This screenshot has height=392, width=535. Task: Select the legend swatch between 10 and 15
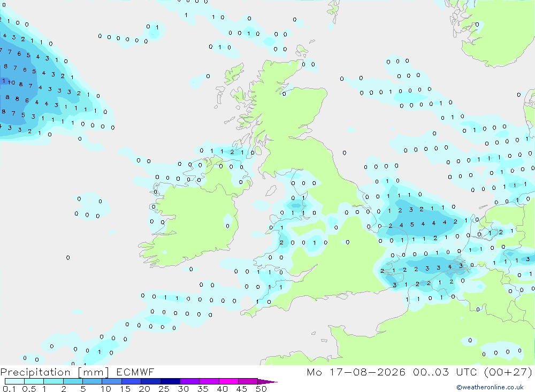click(x=112, y=381)
